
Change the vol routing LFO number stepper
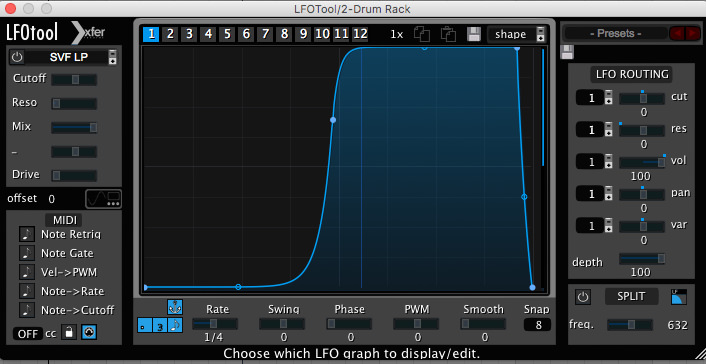(x=608, y=162)
